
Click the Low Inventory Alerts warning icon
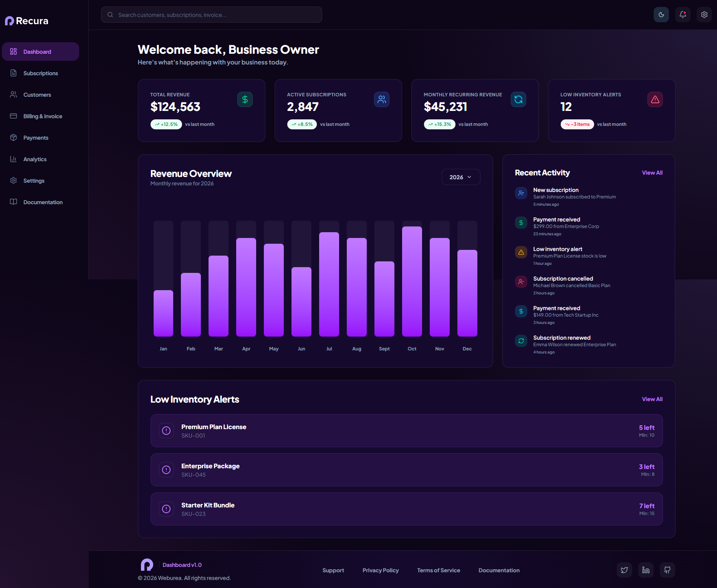coord(655,99)
